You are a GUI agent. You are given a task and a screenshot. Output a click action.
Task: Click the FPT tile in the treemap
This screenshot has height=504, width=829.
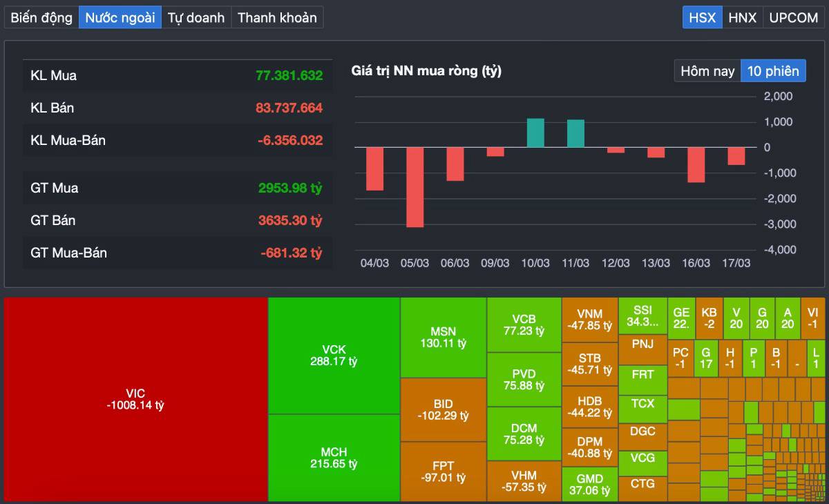[x=443, y=472]
